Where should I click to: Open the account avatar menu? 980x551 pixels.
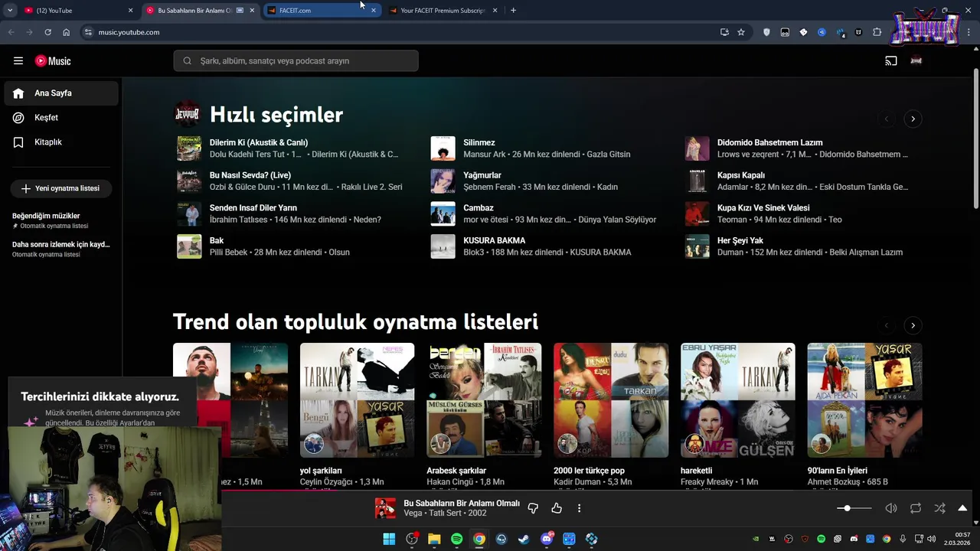tap(916, 61)
